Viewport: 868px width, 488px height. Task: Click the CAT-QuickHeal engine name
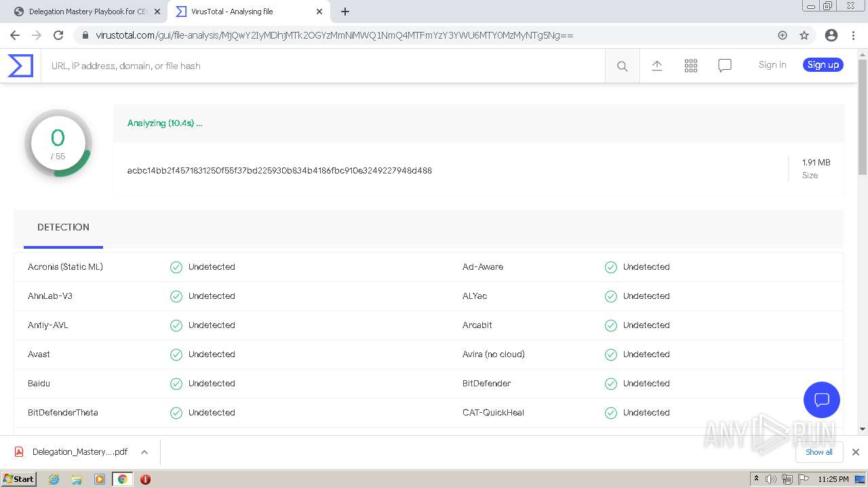(x=493, y=413)
